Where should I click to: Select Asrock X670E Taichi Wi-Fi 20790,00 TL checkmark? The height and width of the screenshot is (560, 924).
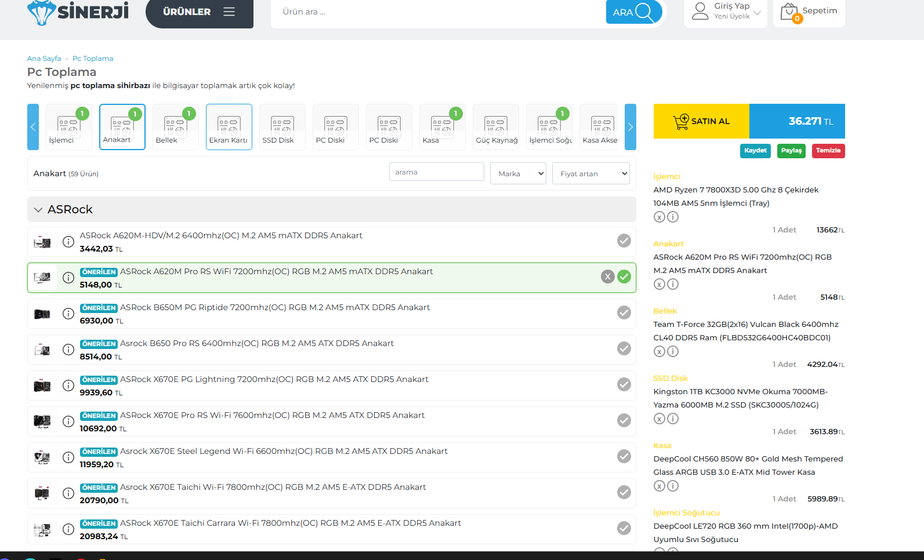pyautogui.click(x=624, y=492)
